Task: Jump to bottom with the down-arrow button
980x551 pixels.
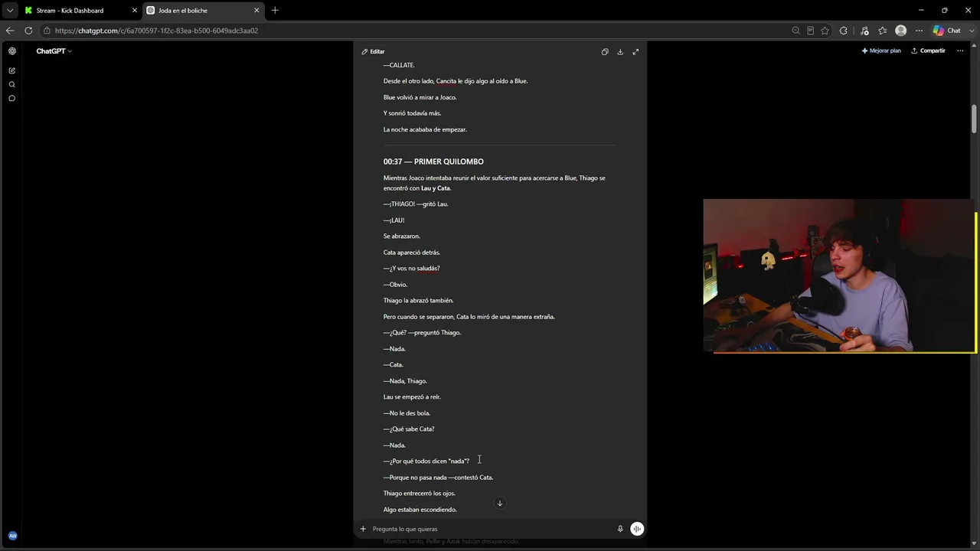Action: 500,503
